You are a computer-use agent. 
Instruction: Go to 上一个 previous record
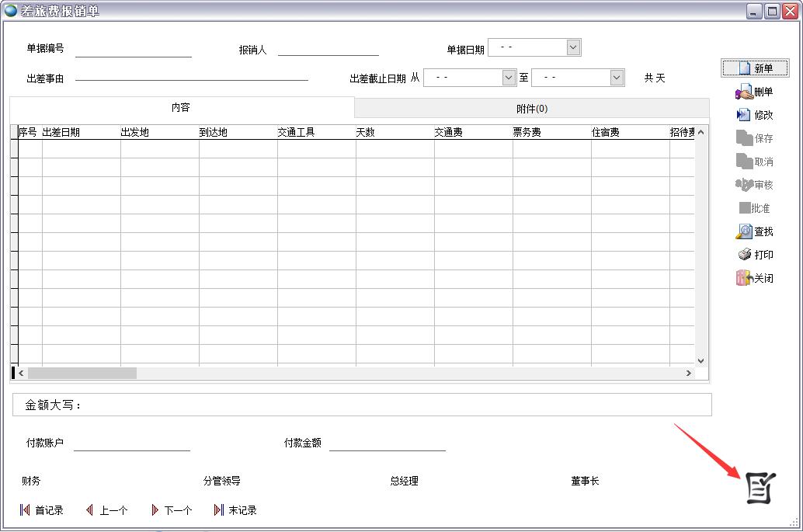[106, 510]
